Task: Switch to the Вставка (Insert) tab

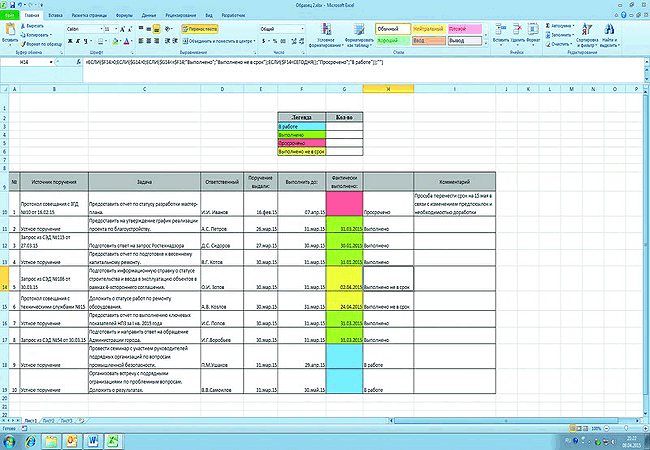Action: tap(55, 15)
